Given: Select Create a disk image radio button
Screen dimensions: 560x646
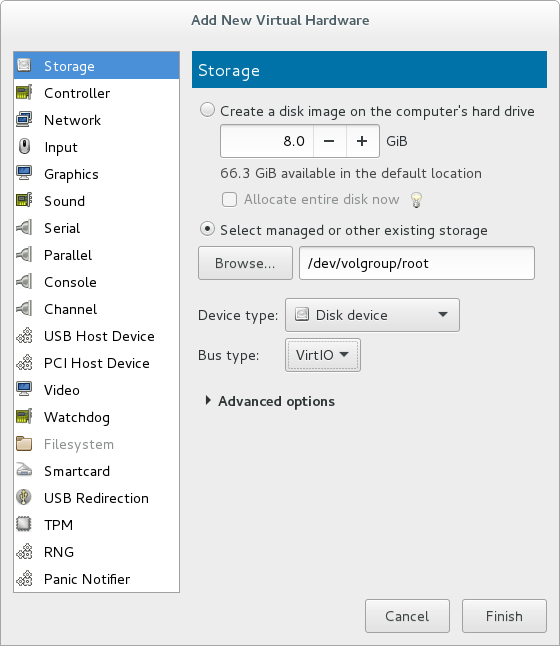Looking at the screenshot, I should [207, 110].
